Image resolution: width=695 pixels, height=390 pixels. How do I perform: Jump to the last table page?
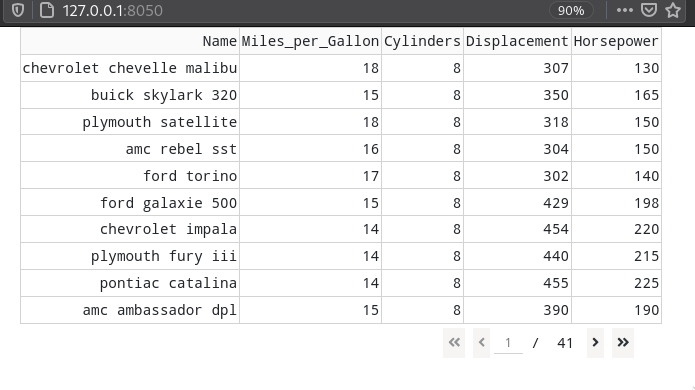coord(623,343)
